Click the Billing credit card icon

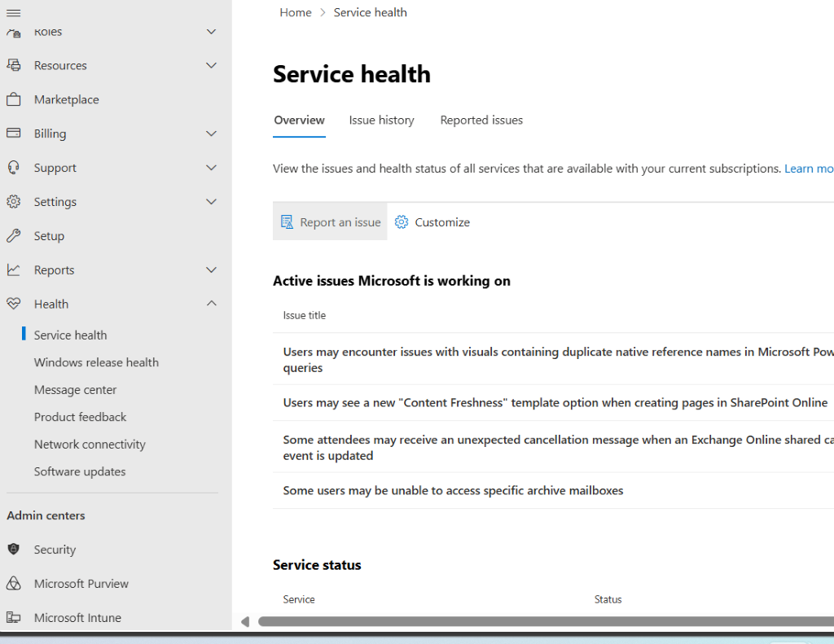point(13,133)
